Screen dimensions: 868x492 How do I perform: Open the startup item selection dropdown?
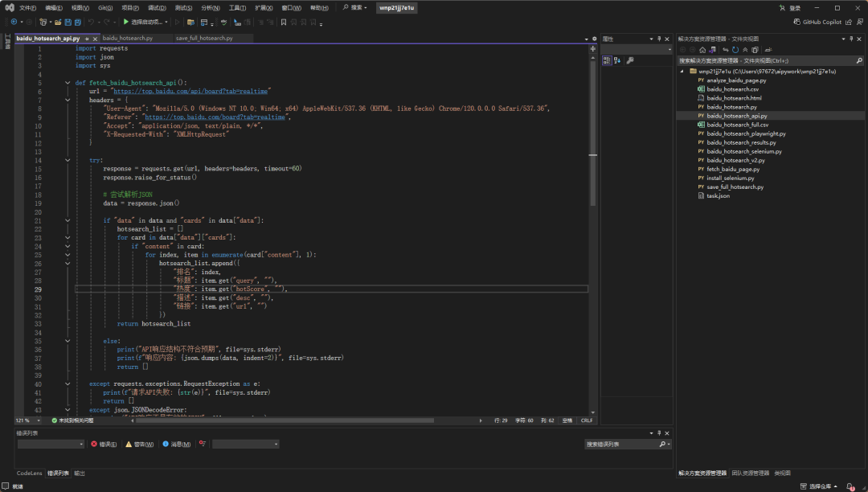pos(166,23)
